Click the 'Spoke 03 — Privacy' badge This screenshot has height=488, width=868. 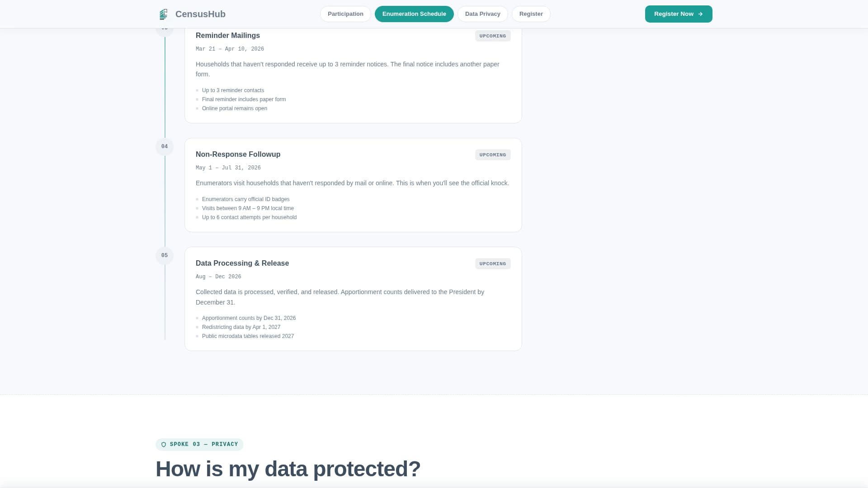click(x=199, y=445)
